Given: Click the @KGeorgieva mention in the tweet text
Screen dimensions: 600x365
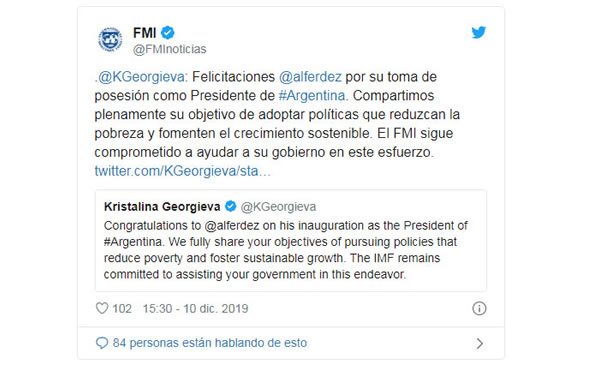Looking at the screenshot, I should [141, 77].
